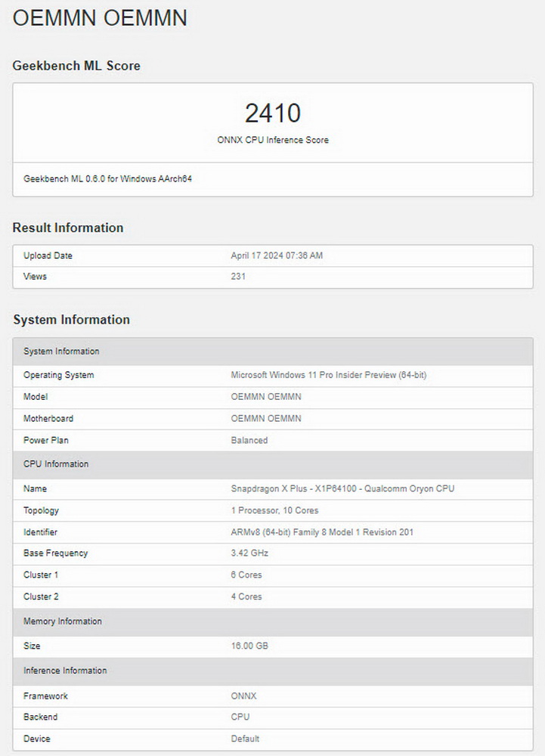
Task: Click the Device label
Action: click(x=36, y=739)
